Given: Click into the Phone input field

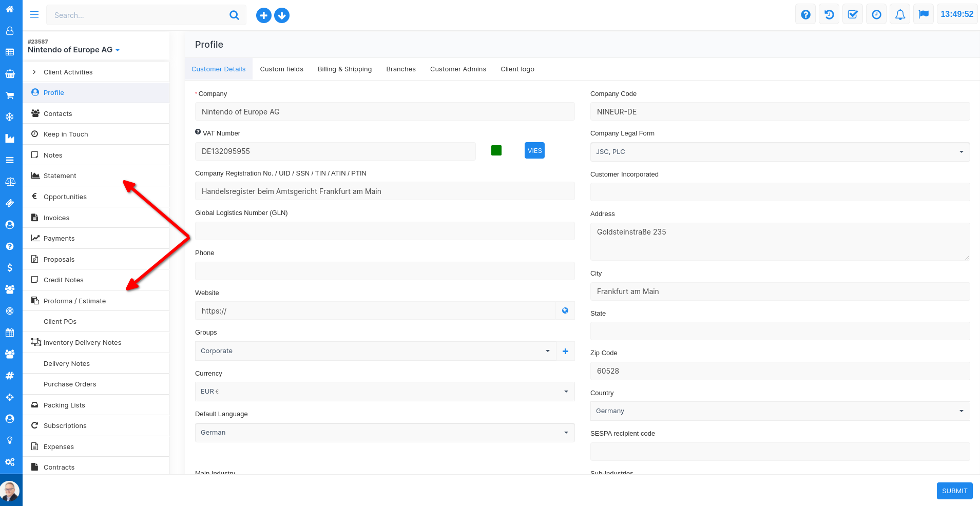Looking at the screenshot, I should (x=385, y=271).
